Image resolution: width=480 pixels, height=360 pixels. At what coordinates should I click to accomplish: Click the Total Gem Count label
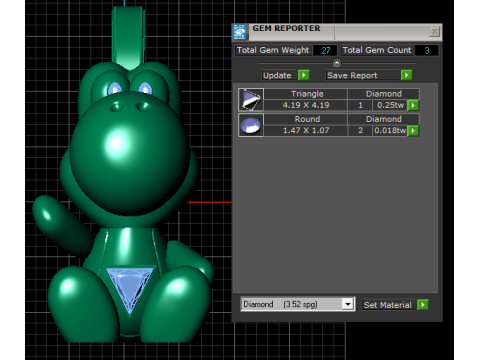pyautogui.click(x=377, y=50)
